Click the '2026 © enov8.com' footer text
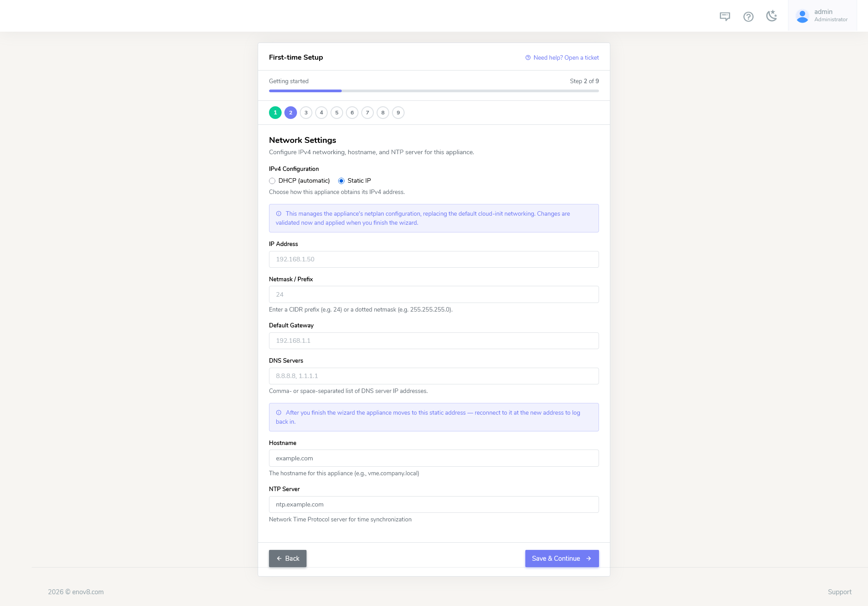This screenshot has height=606, width=868. point(76,592)
